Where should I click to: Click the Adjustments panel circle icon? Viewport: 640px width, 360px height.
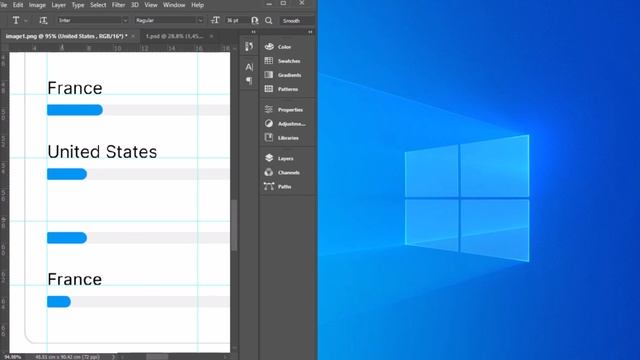click(269, 123)
